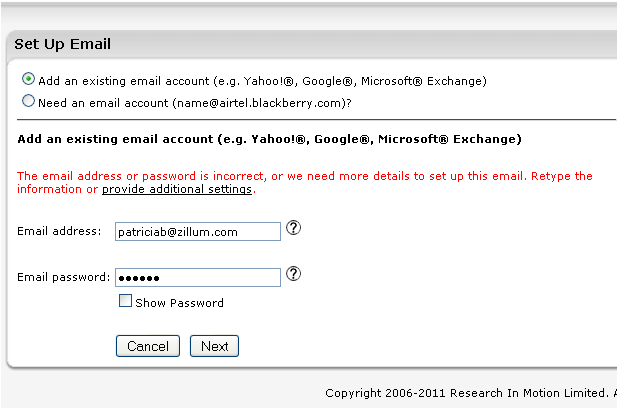Screen dimensions: 618x409
Task: Click the 'Yahoo!, Google, Microsoft Exchange' radio label text
Action: [x=262, y=80]
